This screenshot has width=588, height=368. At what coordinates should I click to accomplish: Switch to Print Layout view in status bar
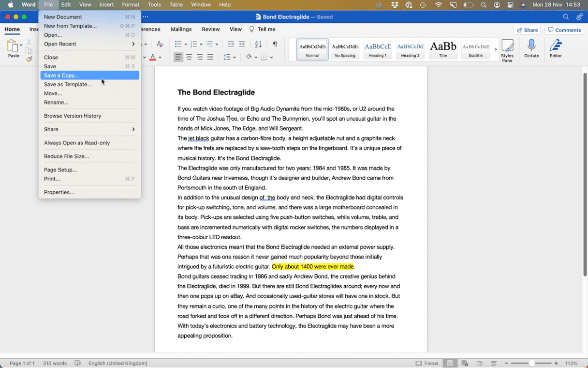point(450,363)
